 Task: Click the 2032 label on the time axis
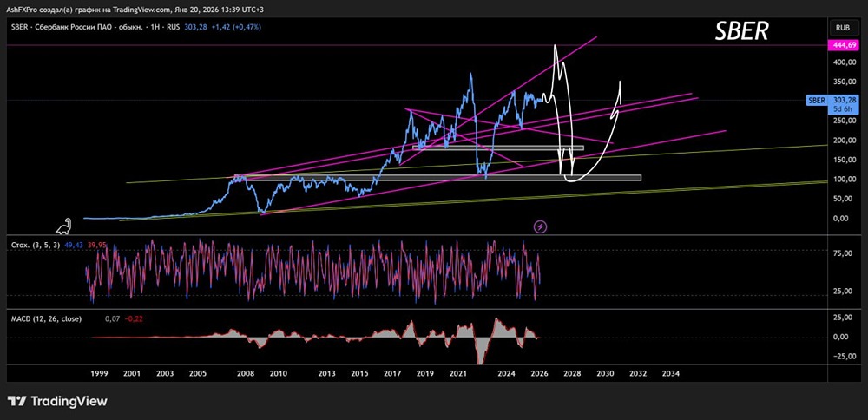637,373
